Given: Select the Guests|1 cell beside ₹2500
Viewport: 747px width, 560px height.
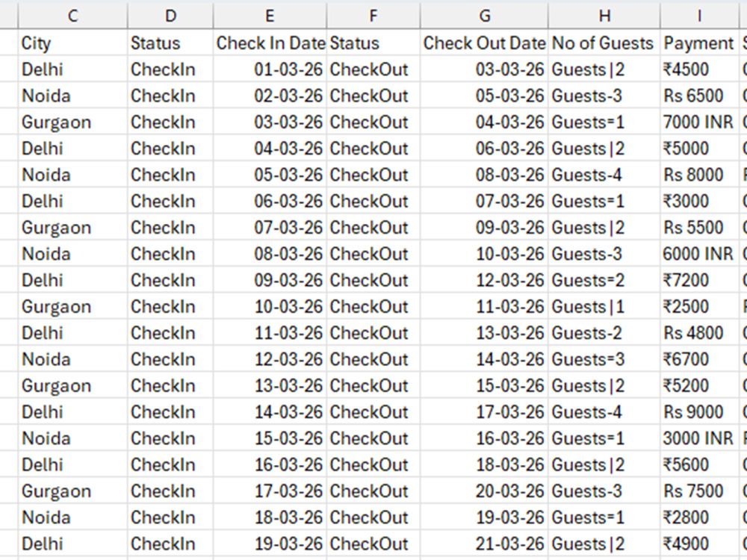Looking at the screenshot, I should (604, 307).
